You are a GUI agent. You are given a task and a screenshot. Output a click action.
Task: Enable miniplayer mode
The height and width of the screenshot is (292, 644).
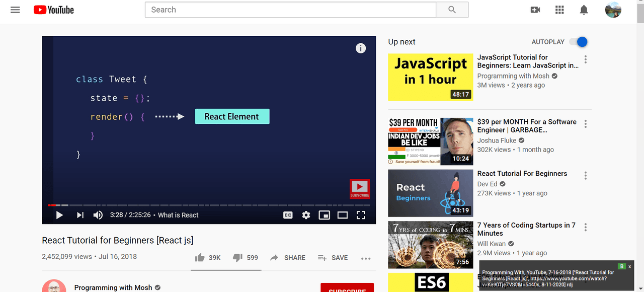point(324,215)
